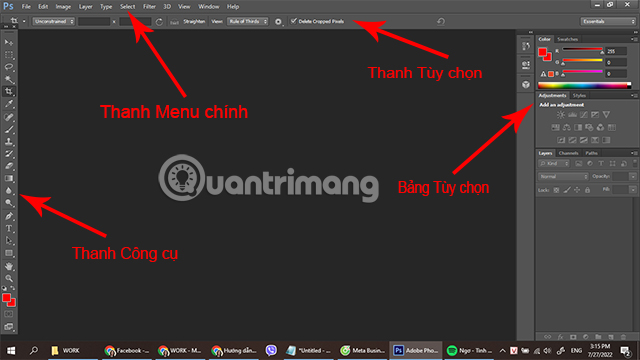
Task: Click the R red color slider
Action: point(582,50)
